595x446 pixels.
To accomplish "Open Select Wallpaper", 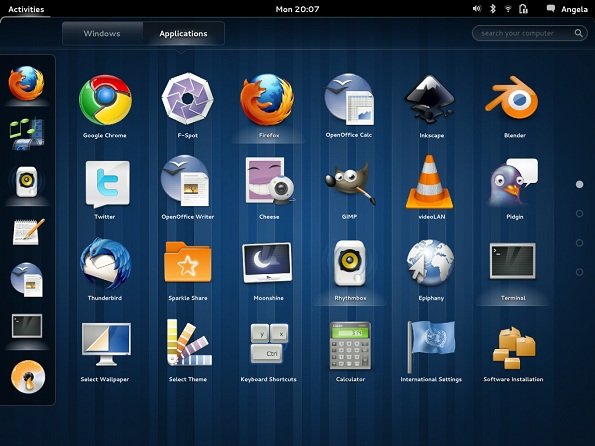I will click(x=106, y=344).
